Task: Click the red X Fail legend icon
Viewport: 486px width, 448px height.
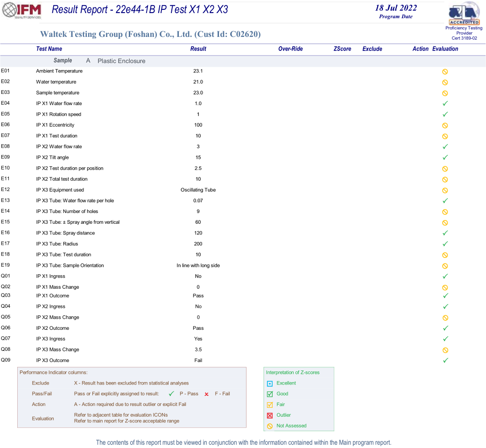Action: pyautogui.click(x=206, y=394)
